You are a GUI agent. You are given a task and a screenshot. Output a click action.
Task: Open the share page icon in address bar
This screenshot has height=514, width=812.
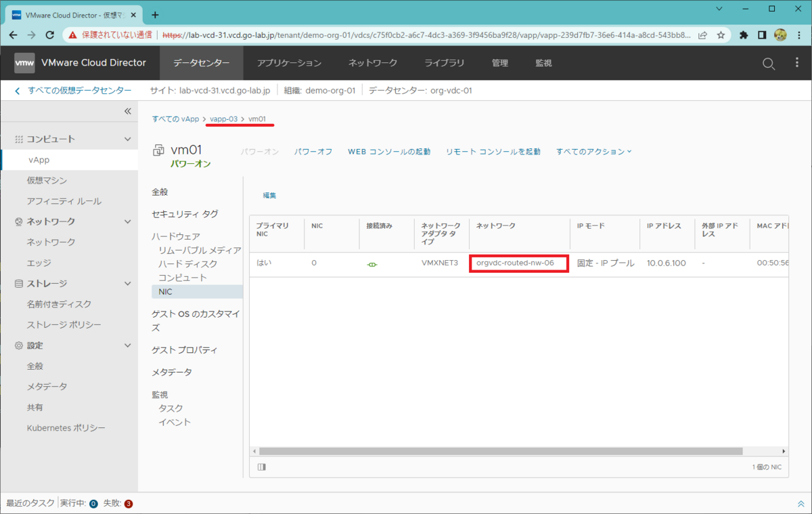(x=704, y=35)
